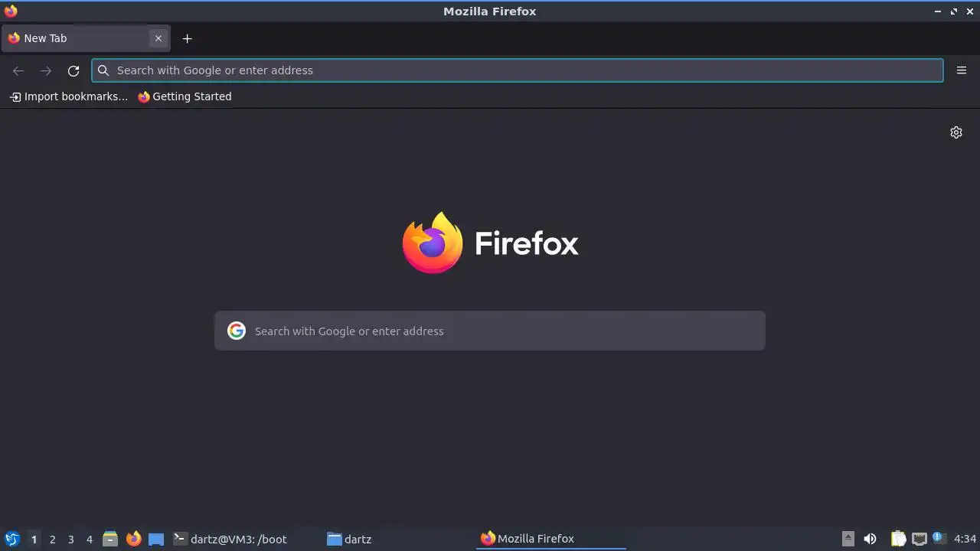The image size is (980, 551).
Task: Maximize the Mozilla Firefox window
Action: 954,11
